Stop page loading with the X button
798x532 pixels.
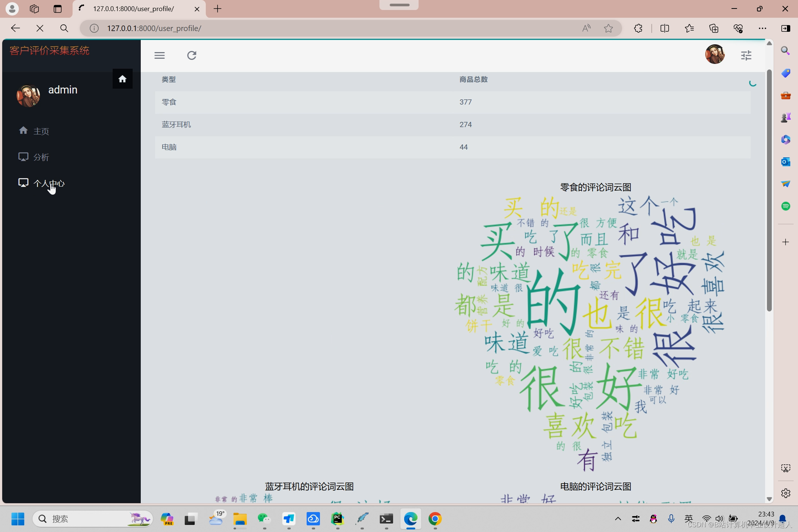coord(40,28)
